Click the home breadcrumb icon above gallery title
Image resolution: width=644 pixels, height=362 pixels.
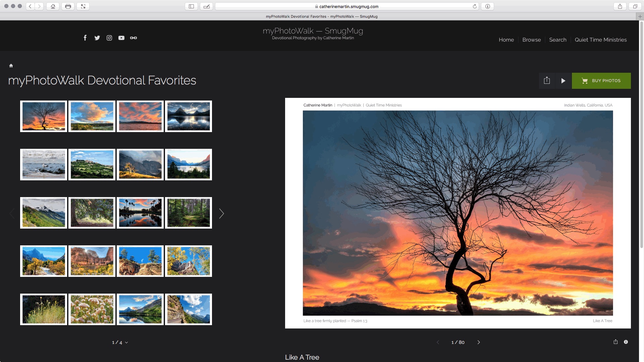click(x=11, y=66)
